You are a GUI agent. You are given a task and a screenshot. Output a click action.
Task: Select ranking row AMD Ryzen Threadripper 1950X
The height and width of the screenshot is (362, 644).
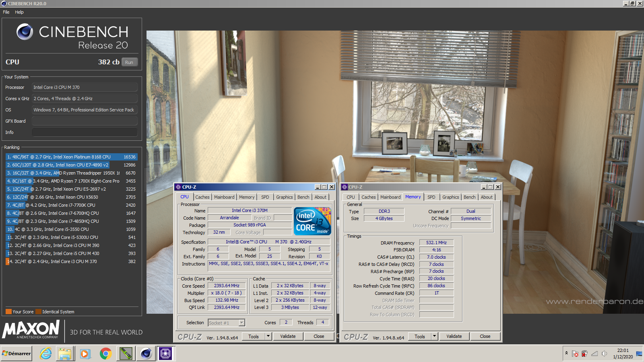click(71, 173)
